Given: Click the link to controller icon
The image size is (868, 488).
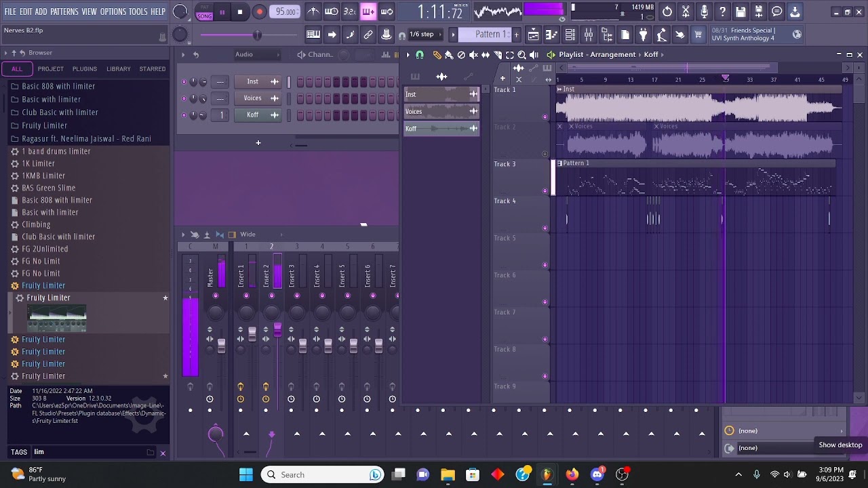Looking at the screenshot, I should pos(368,35).
